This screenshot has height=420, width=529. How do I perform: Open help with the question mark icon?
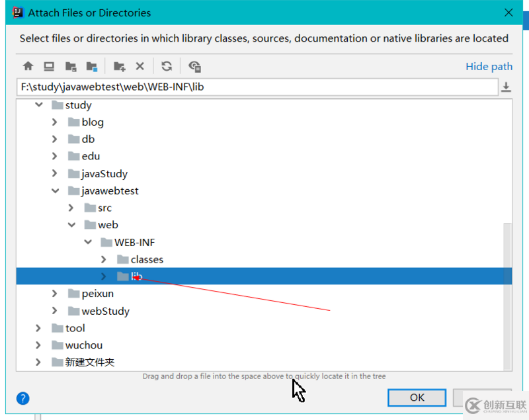[x=23, y=398]
